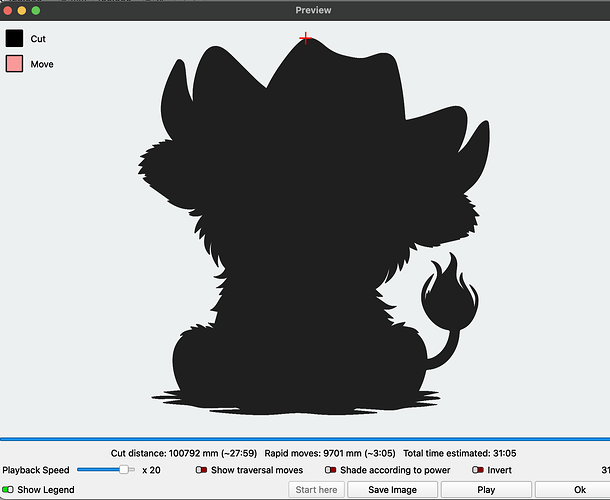Click the hat on the silhouette
The image size is (610, 500).
click(300, 90)
